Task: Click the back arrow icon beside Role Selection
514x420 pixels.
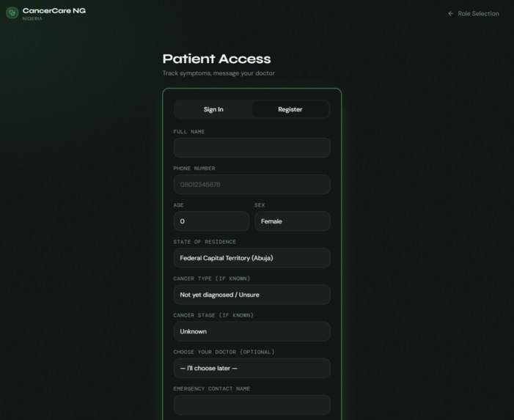Action: (451, 13)
